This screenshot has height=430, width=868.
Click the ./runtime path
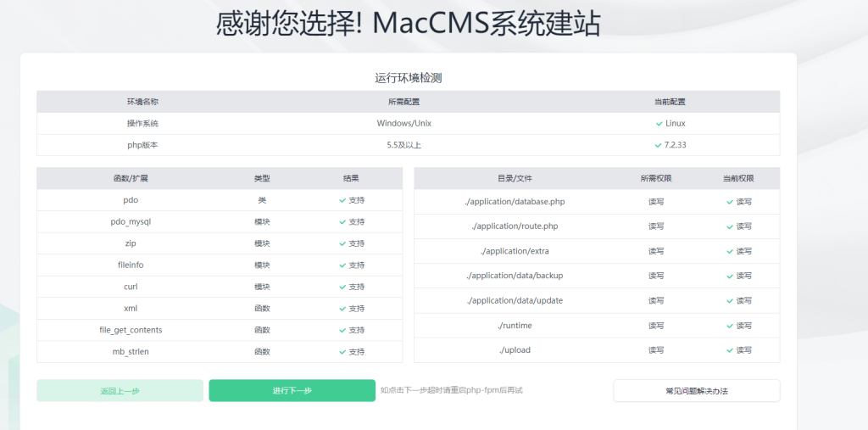click(x=515, y=326)
